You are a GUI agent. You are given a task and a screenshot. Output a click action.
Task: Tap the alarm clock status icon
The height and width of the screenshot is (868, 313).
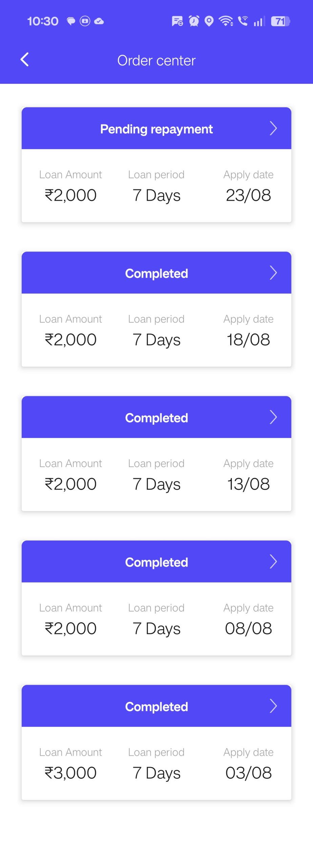pos(194,21)
